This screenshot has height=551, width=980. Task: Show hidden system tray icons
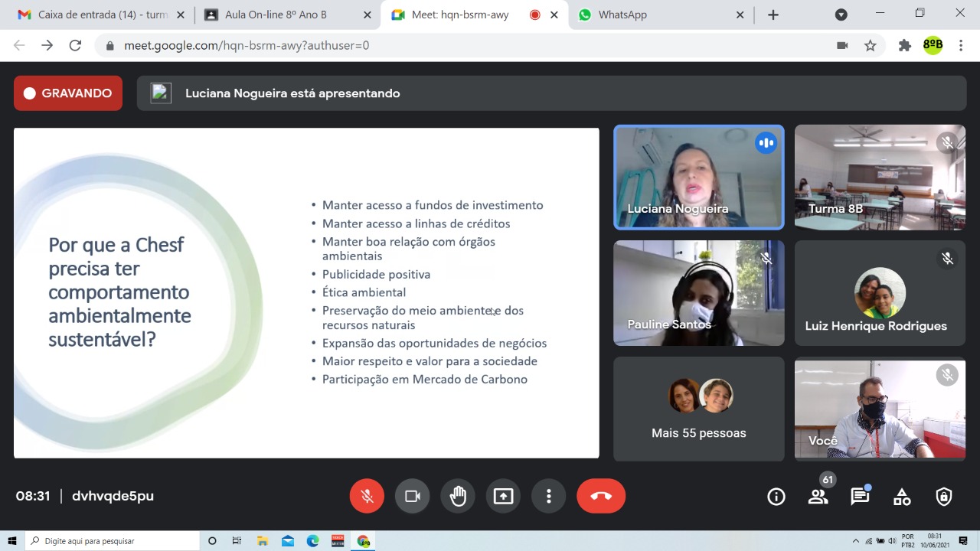tap(856, 541)
